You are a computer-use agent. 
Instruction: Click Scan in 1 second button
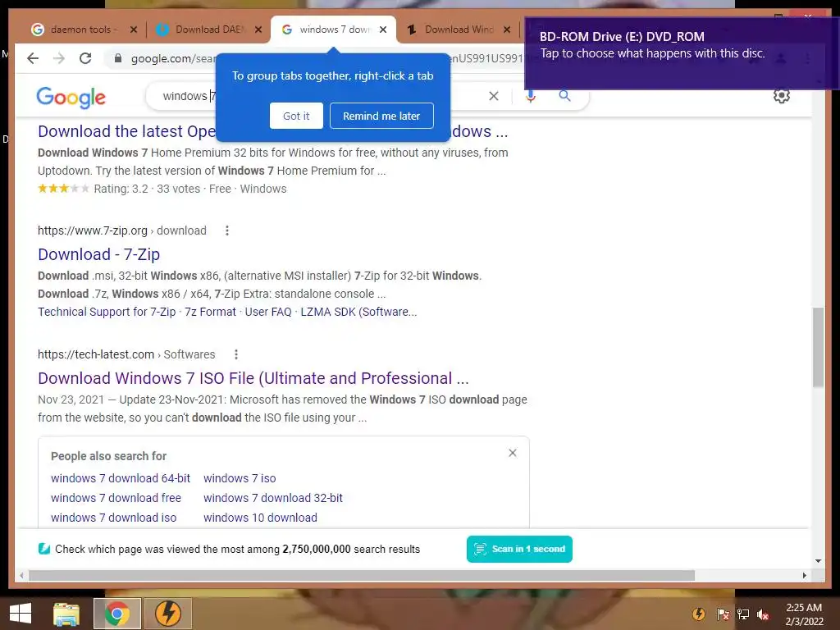[519, 549]
